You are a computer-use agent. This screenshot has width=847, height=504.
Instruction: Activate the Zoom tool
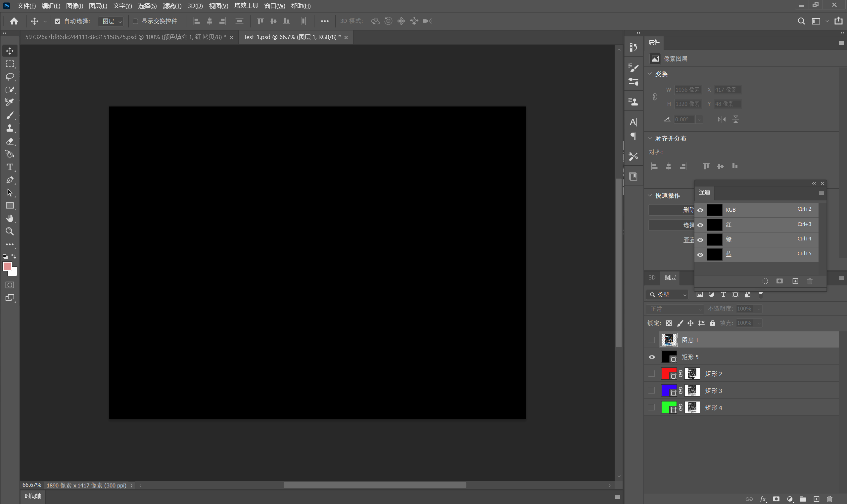[x=10, y=231]
